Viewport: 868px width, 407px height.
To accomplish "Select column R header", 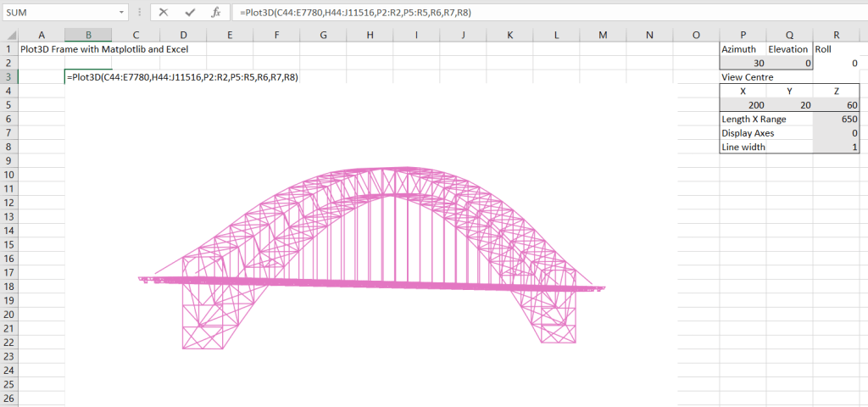I will (x=836, y=35).
